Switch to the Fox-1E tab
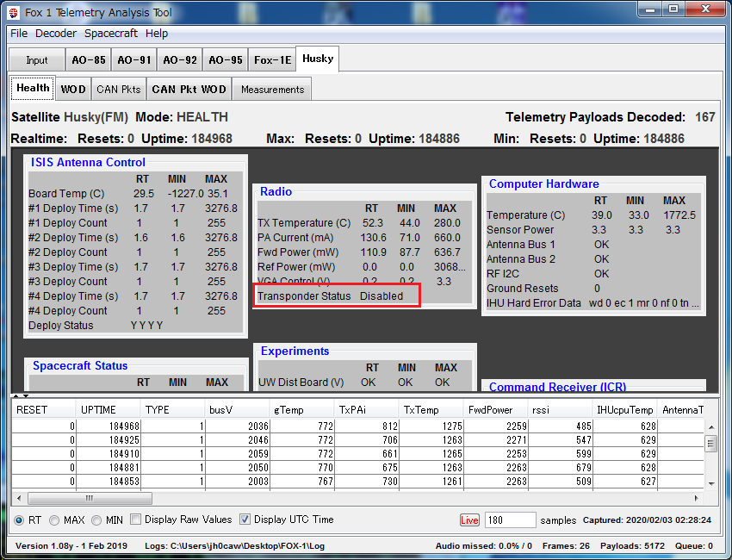Screen dimensions: 732x560 click(273, 60)
